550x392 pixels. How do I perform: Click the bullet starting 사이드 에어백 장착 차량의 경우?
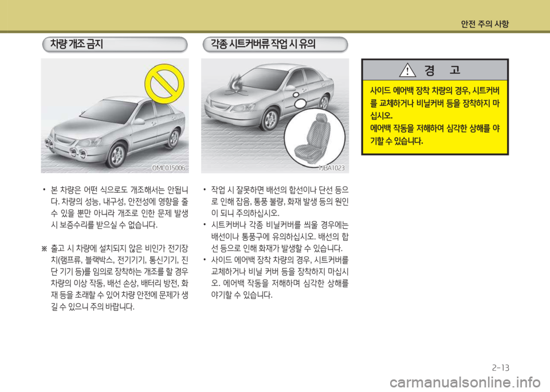pos(276,278)
